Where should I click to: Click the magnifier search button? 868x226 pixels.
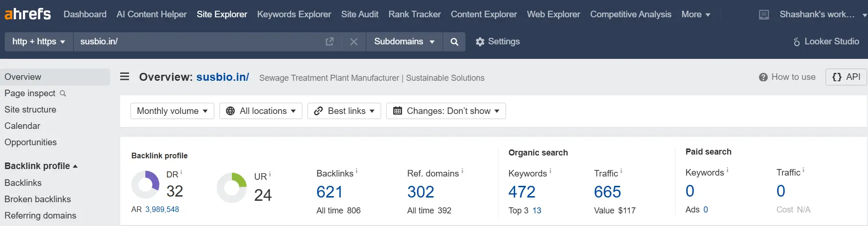454,42
